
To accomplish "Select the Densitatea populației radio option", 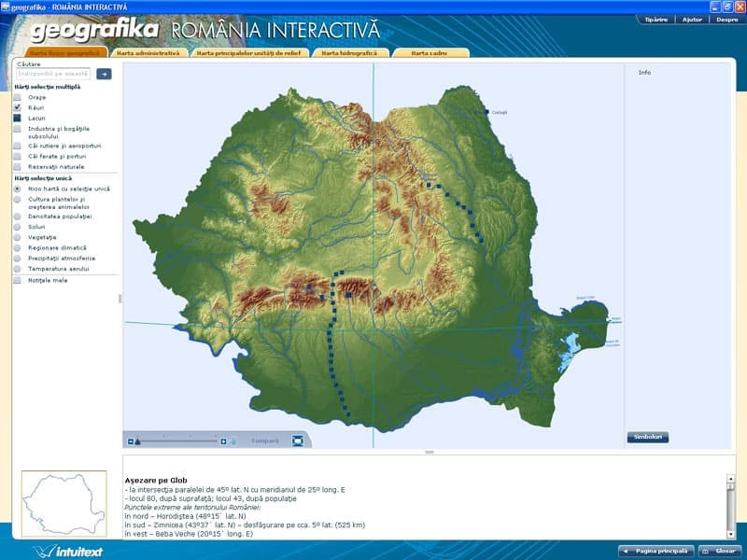I will 17,216.
